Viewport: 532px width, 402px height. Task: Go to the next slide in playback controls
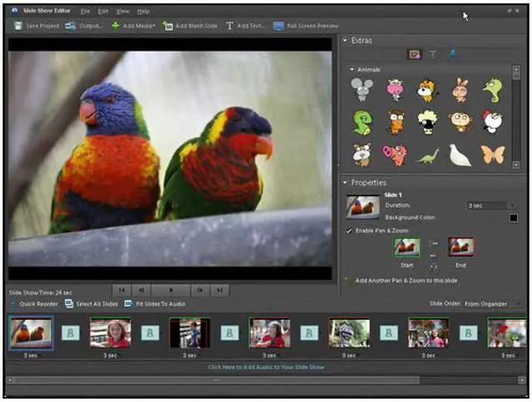coord(200,290)
